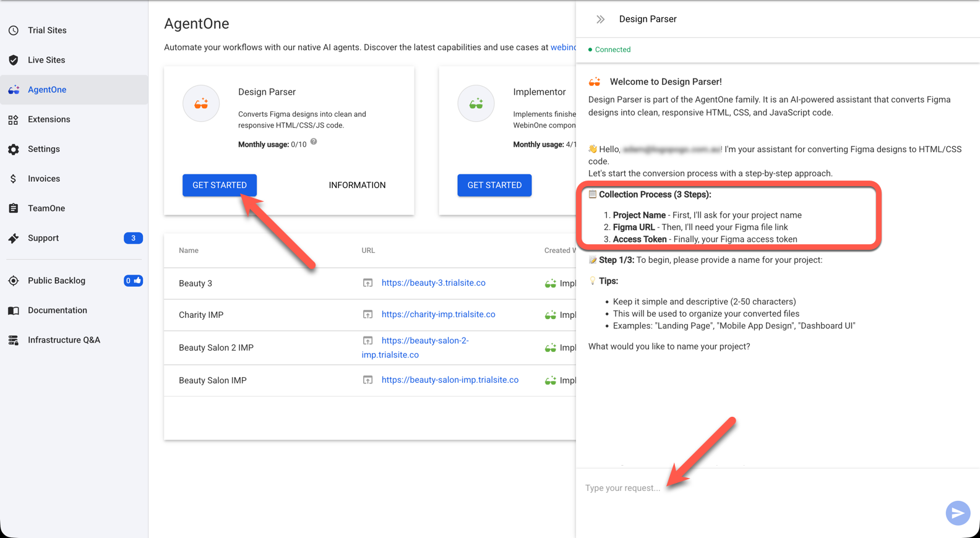This screenshot has height=538, width=980.
Task: Click the URL column header
Action: click(368, 250)
